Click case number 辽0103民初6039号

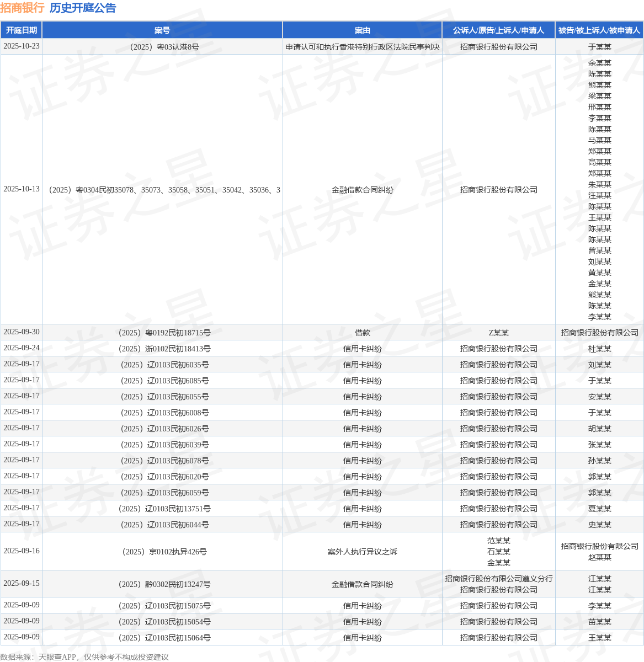pos(162,445)
